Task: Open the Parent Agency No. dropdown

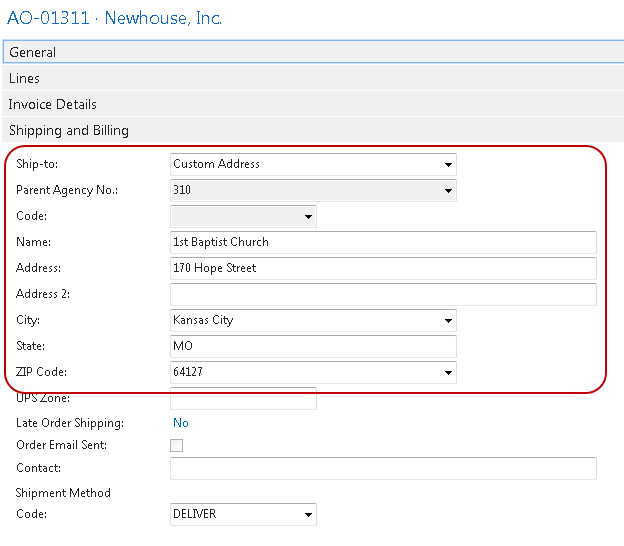Action: (x=448, y=191)
